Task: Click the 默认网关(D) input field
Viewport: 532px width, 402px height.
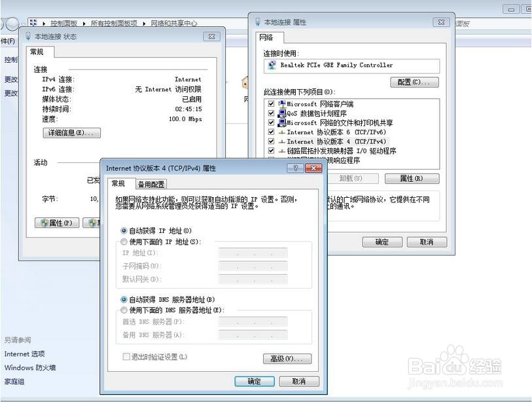Action: pyautogui.click(x=253, y=279)
